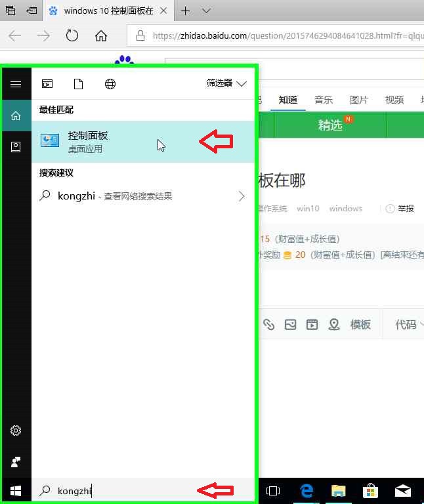Filter results by Documents icon
This screenshot has width=424, height=504.
(79, 84)
